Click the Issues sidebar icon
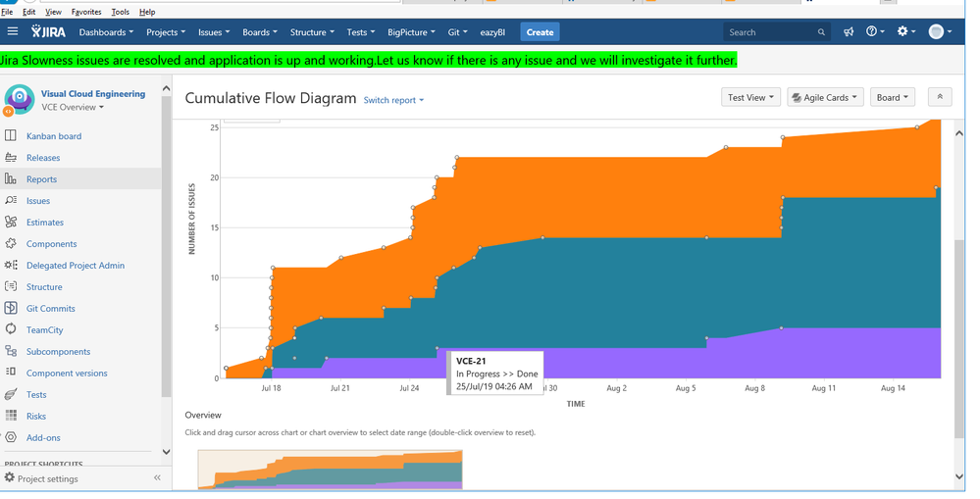Image resolution: width=980 pixels, height=499 pixels. (x=11, y=200)
